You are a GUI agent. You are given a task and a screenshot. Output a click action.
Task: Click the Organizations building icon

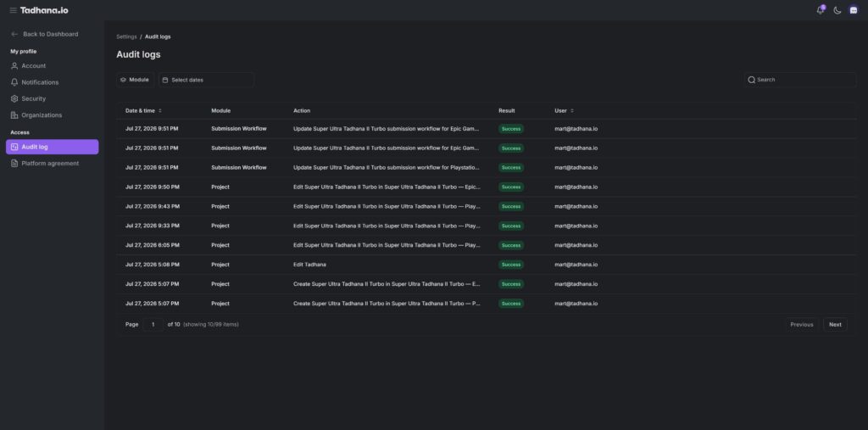pos(14,115)
